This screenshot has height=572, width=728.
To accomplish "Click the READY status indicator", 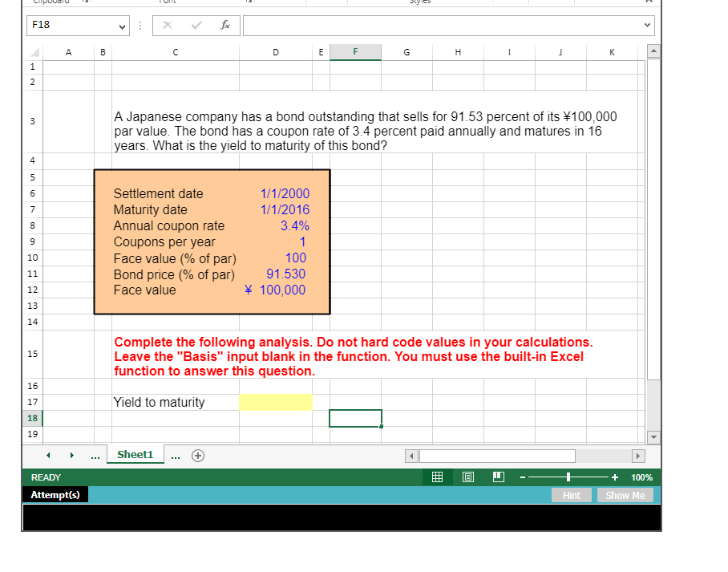I will click(x=46, y=477).
